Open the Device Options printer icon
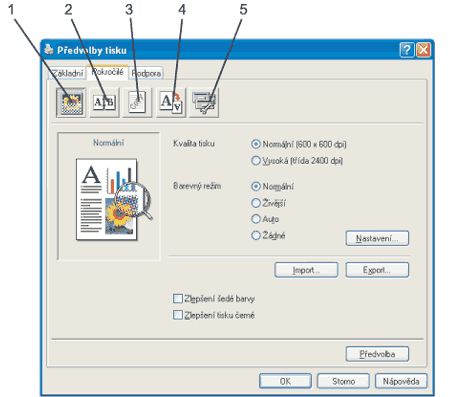 tap(204, 102)
